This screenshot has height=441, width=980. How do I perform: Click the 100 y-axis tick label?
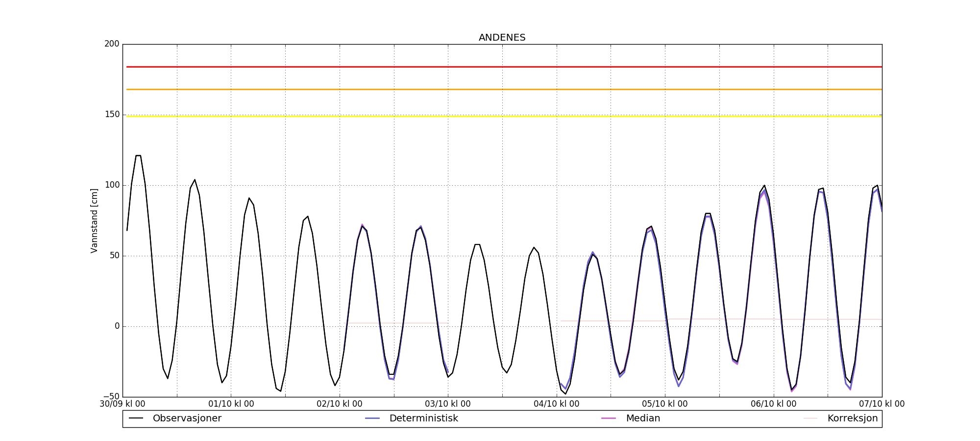click(x=112, y=185)
